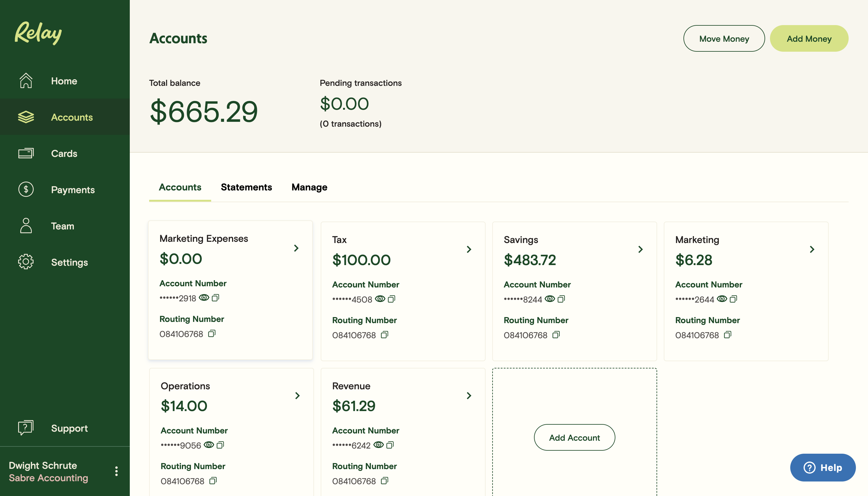
Task: Copy the Tax account routing number
Action: 385,335
